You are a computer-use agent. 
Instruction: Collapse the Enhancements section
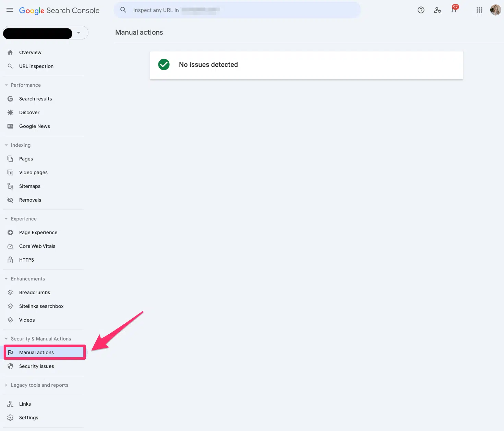point(6,279)
